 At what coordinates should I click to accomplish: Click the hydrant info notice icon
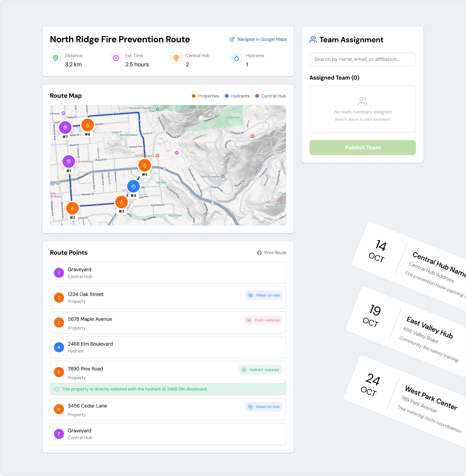coord(57,389)
